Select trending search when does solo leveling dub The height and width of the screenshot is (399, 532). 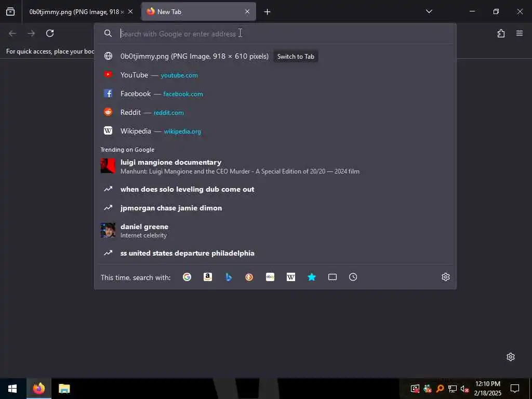(275, 189)
